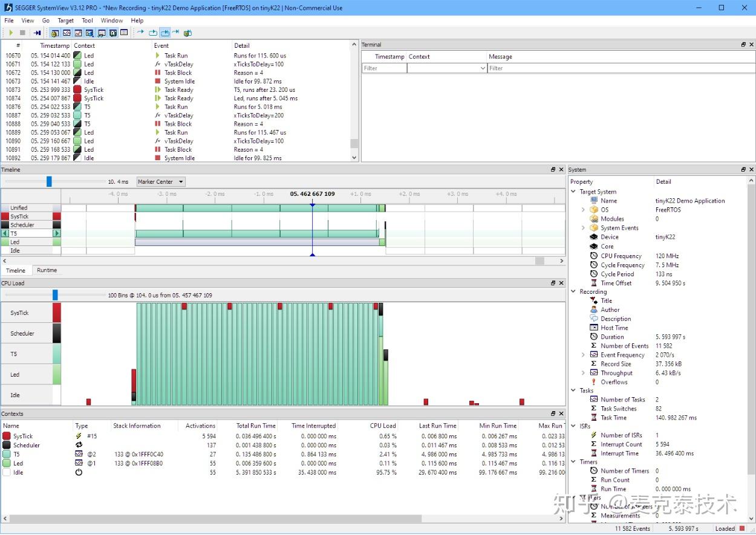Viewport: 756px width, 535px height.
Task: Toggle the highlighted auto-follow arrow in toolbar
Action: click(x=165, y=33)
